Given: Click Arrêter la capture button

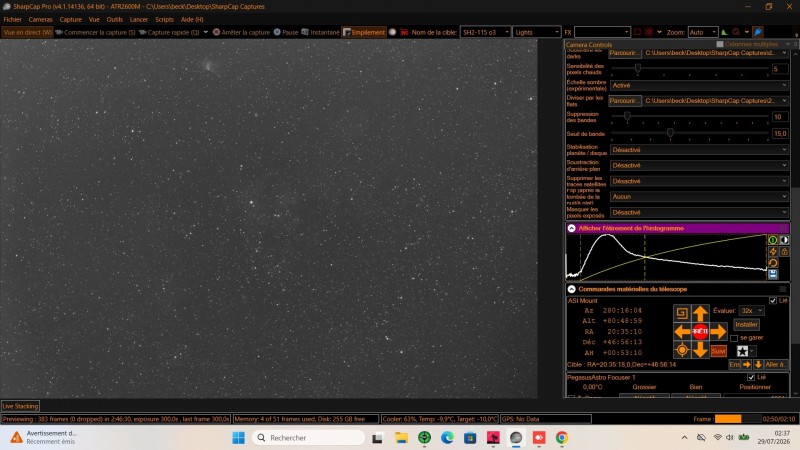Looking at the screenshot, I should pyautogui.click(x=241, y=32).
